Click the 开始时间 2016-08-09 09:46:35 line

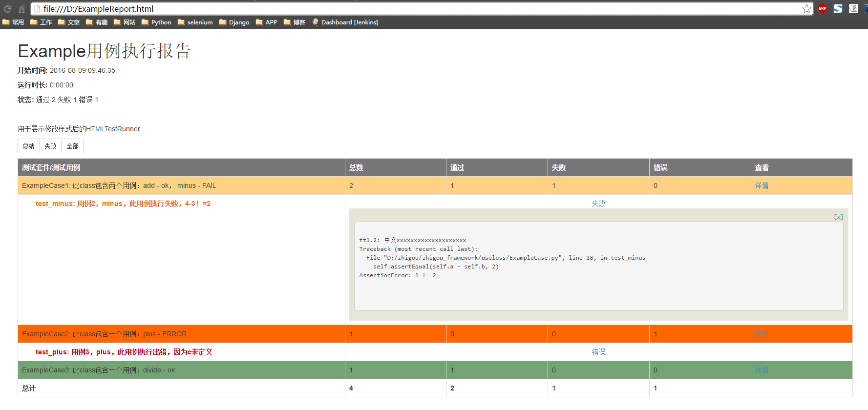(x=66, y=70)
